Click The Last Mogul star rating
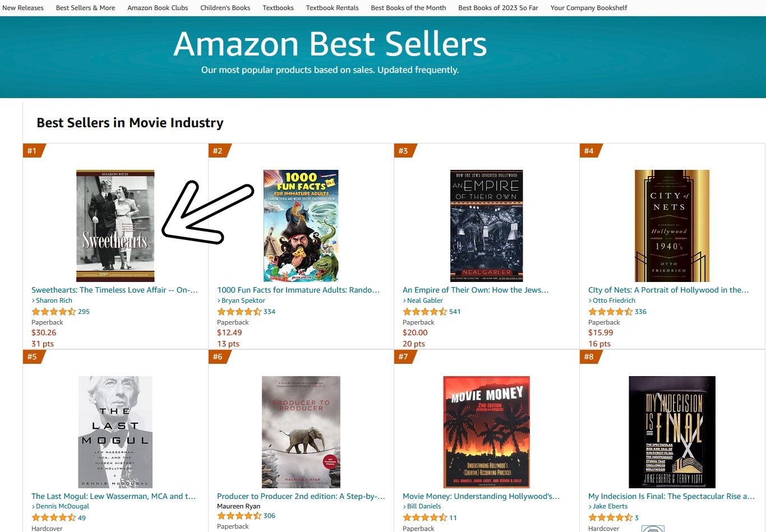This screenshot has width=766, height=532. click(x=54, y=518)
